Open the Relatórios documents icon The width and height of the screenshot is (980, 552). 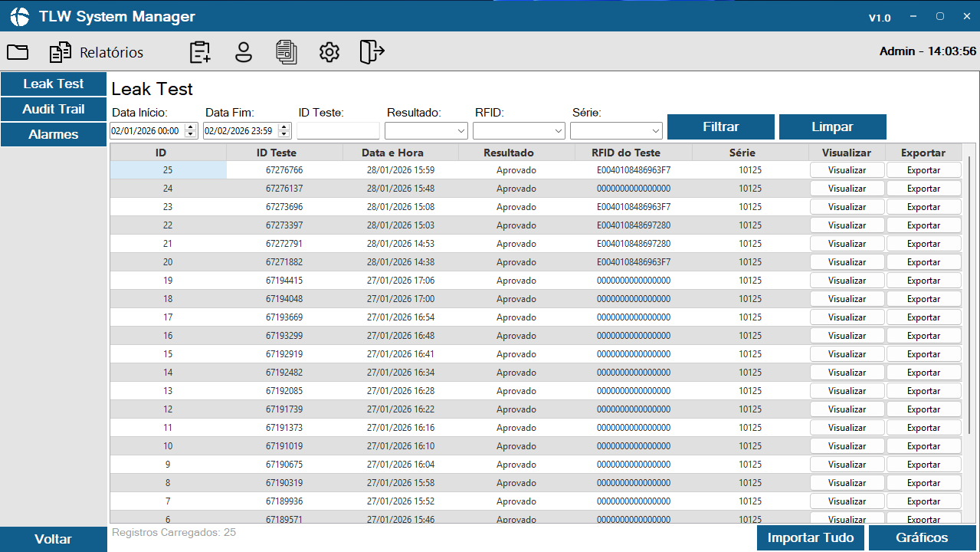(61, 52)
